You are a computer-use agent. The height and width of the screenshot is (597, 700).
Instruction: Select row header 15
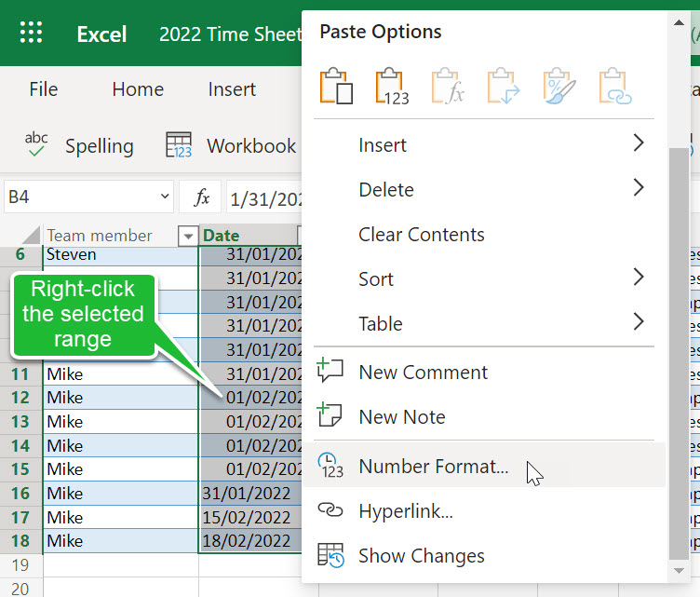pos(20,469)
